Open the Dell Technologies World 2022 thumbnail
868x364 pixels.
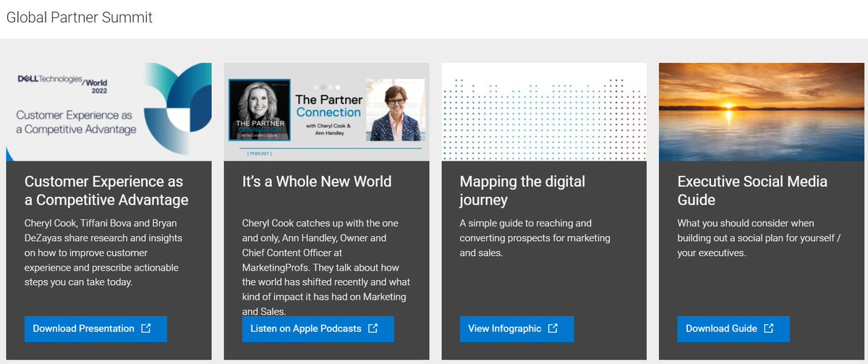[x=109, y=112]
